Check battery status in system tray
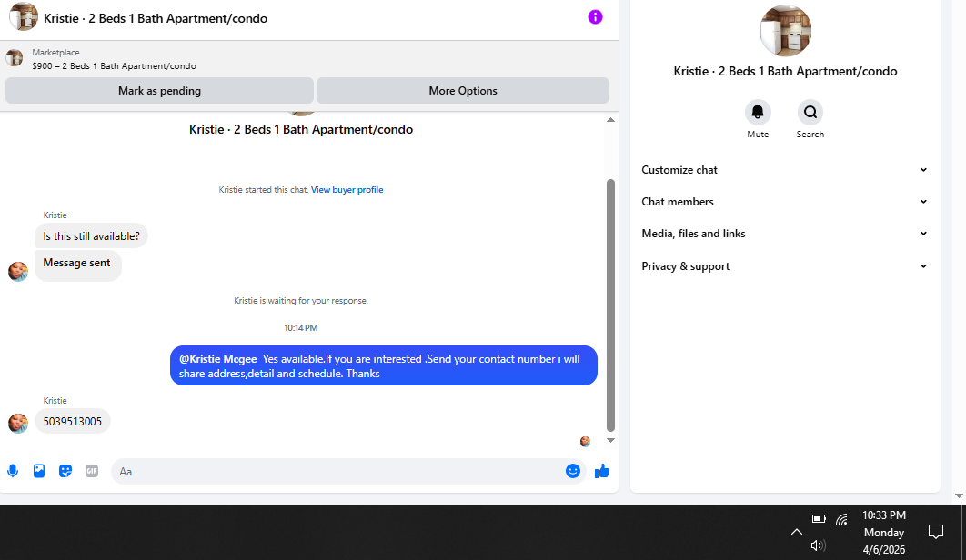The height and width of the screenshot is (560, 966). 819,519
